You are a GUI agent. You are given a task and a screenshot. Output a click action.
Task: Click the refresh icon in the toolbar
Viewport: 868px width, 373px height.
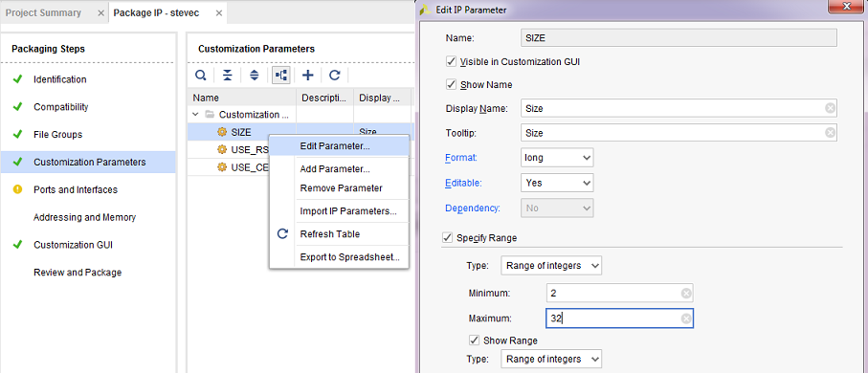tap(334, 76)
